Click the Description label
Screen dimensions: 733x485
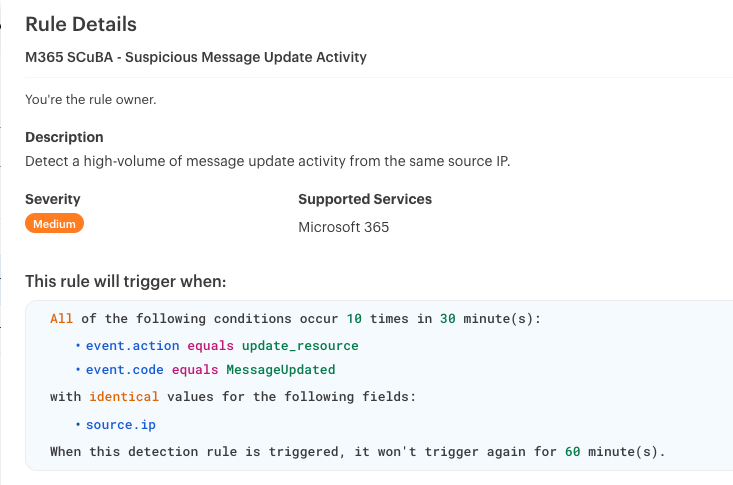[64, 137]
